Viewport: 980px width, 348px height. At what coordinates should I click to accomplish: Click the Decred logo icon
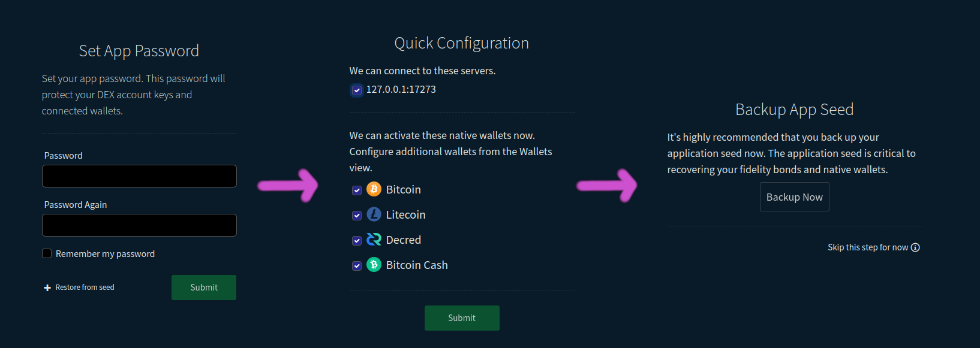[x=373, y=240]
